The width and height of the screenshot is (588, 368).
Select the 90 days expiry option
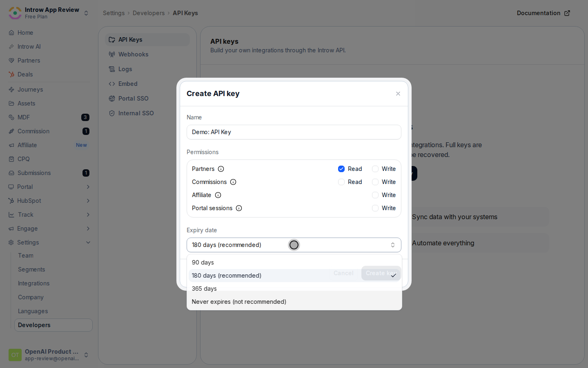(294, 263)
